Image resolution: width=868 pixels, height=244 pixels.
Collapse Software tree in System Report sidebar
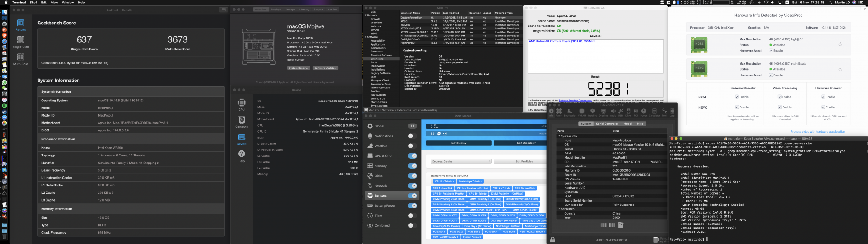coord(366,37)
